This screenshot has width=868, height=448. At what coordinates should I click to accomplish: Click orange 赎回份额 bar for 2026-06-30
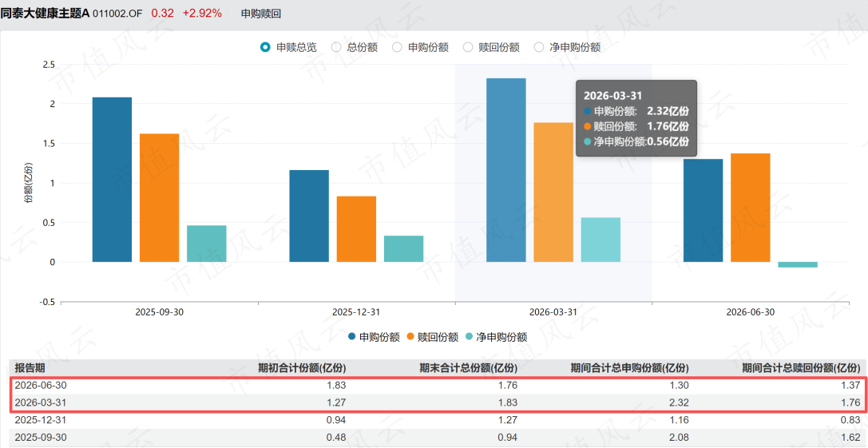(751, 208)
